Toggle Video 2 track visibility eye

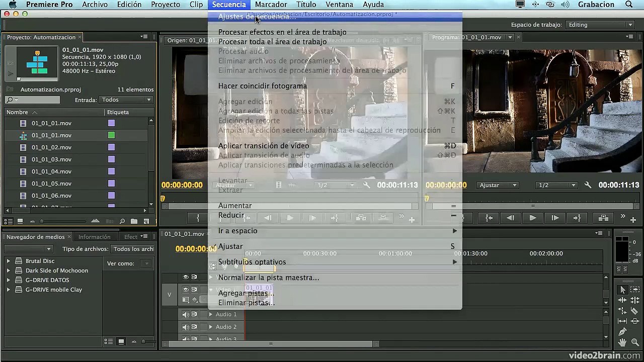click(x=186, y=277)
